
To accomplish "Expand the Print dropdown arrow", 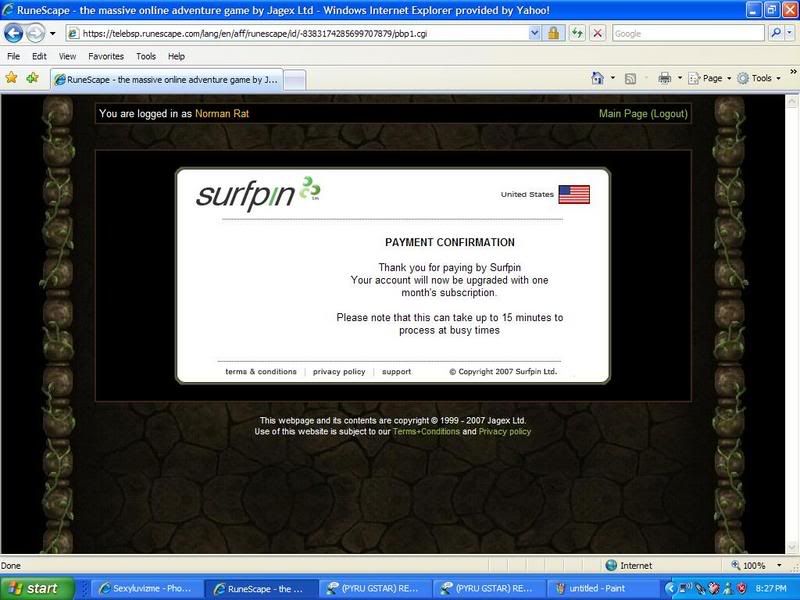I will [680, 78].
